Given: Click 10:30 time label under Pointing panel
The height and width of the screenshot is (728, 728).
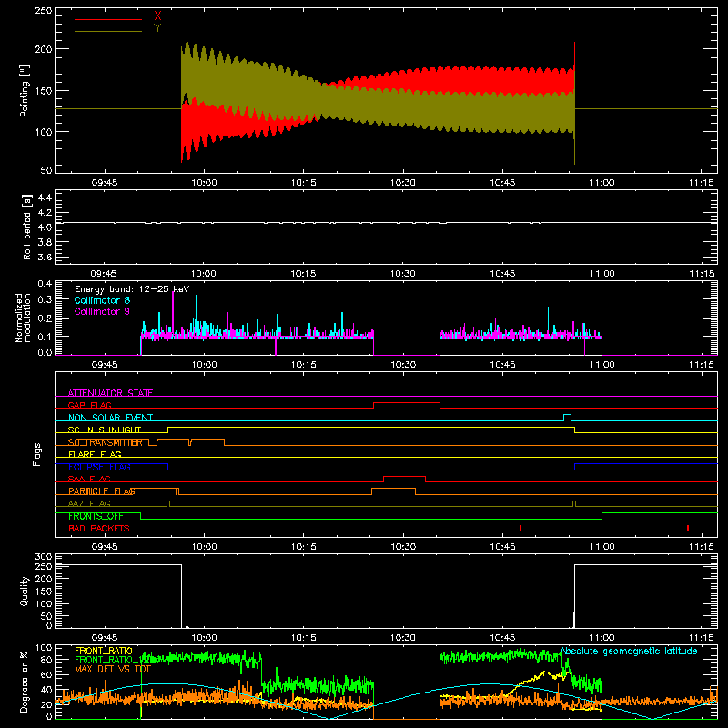Looking at the screenshot, I should pyautogui.click(x=402, y=183).
